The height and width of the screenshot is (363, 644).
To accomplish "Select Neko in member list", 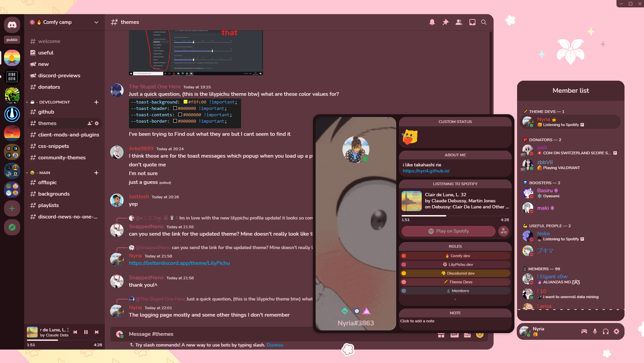I will (x=570, y=236).
